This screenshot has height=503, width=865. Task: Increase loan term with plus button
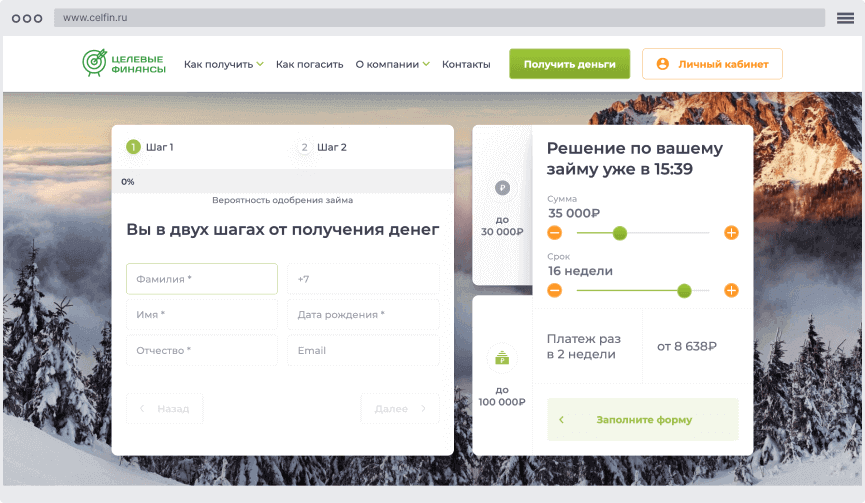pyautogui.click(x=731, y=290)
